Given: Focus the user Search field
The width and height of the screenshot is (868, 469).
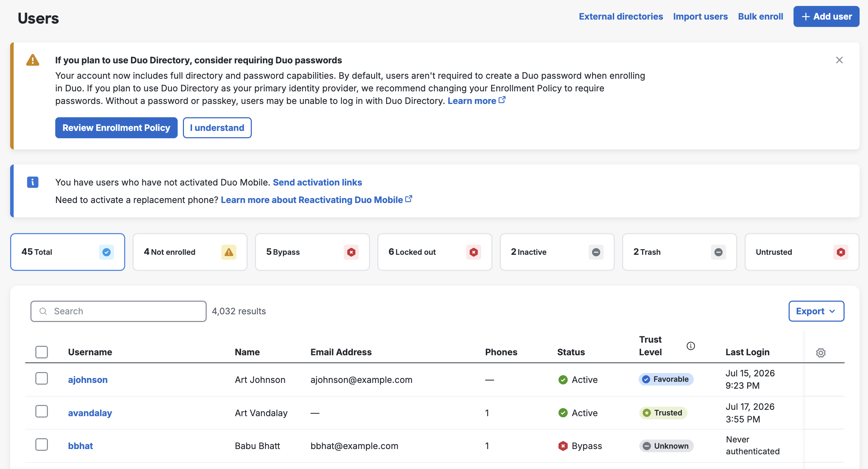Looking at the screenshot, I should pyautogui.click(x=119, y=311).
